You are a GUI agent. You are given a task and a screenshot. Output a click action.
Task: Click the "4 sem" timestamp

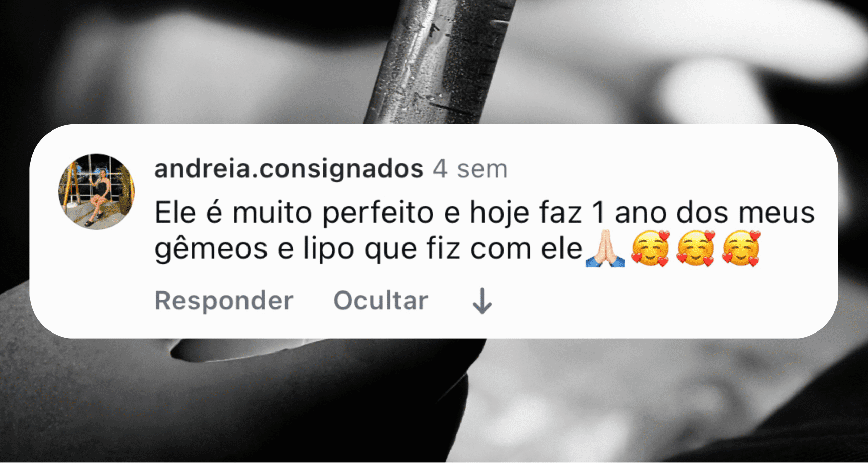(470, 168)
